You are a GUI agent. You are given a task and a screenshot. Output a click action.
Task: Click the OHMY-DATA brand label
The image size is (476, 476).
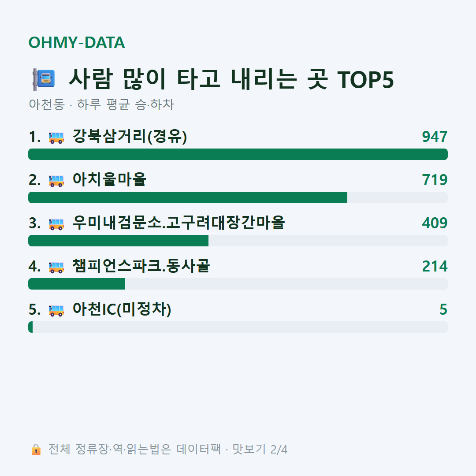pos(77,42)
